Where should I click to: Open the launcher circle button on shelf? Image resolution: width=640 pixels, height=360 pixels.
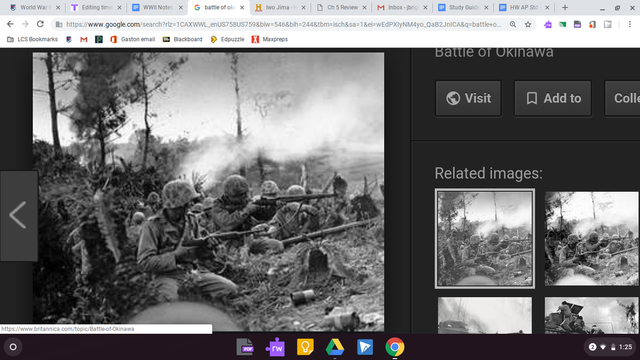(13, 347)
